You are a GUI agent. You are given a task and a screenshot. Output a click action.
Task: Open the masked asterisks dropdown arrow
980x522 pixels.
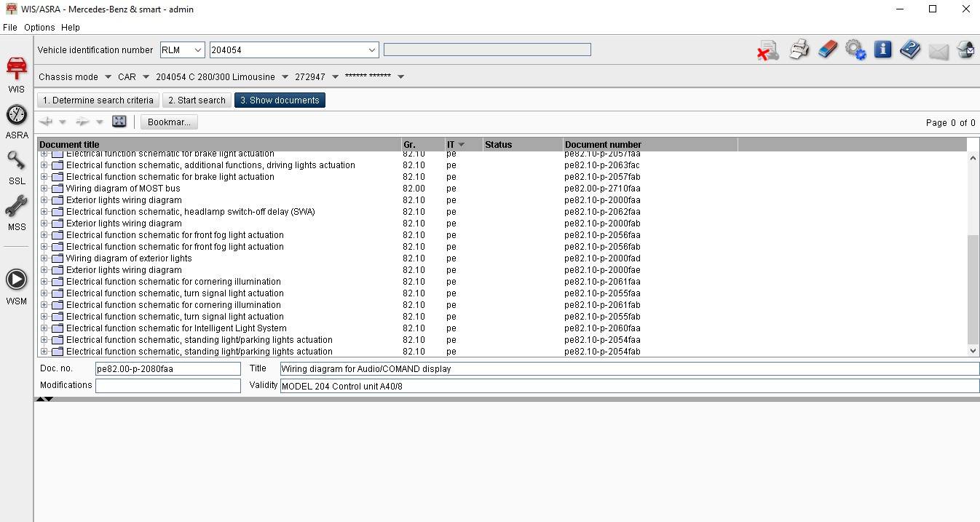tap(400, 76)
